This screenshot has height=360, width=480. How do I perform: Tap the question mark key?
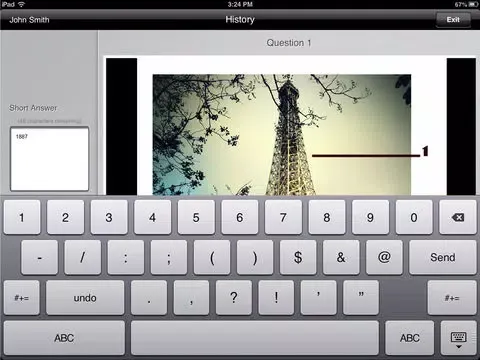[234, 298]
